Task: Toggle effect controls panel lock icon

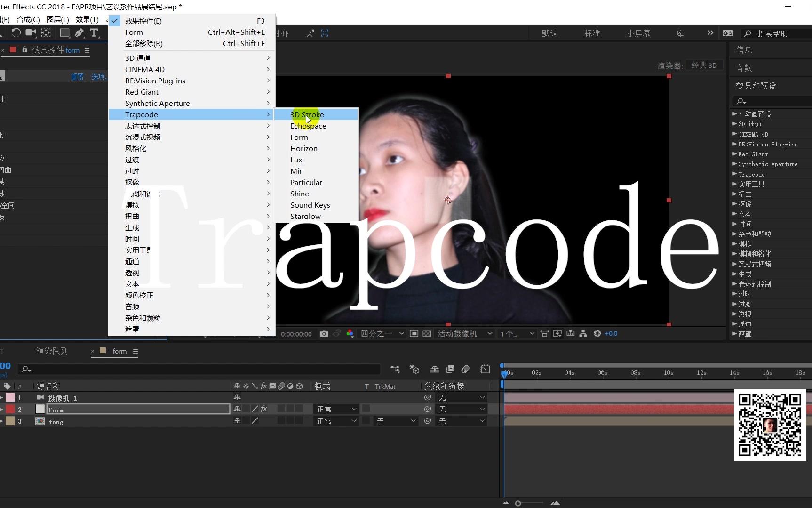Action: pos(24,49)
